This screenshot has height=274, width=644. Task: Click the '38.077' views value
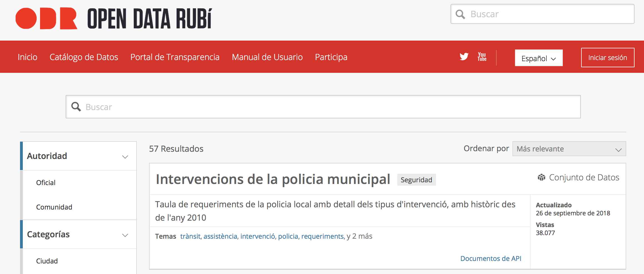(x=545, y=233)
